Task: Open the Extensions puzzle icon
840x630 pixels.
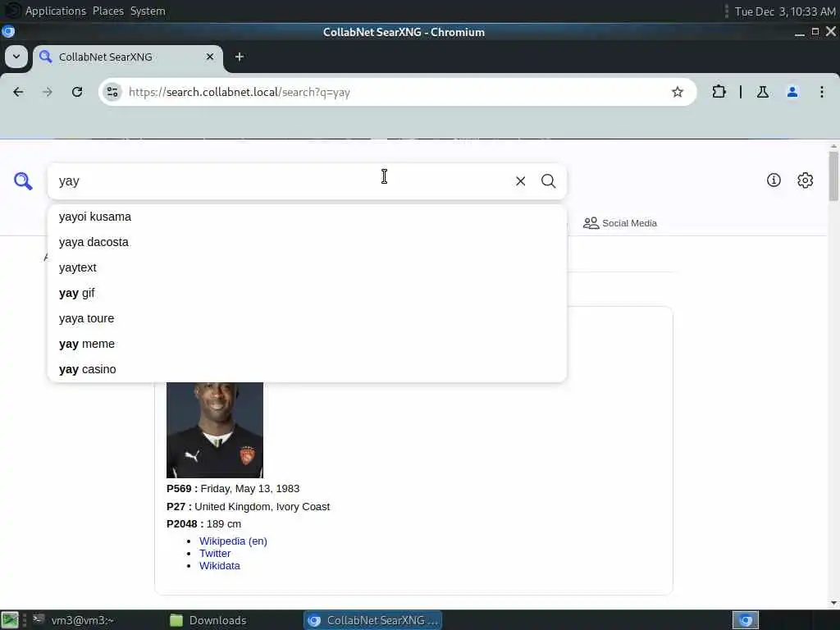Action: tap(719, 92)
